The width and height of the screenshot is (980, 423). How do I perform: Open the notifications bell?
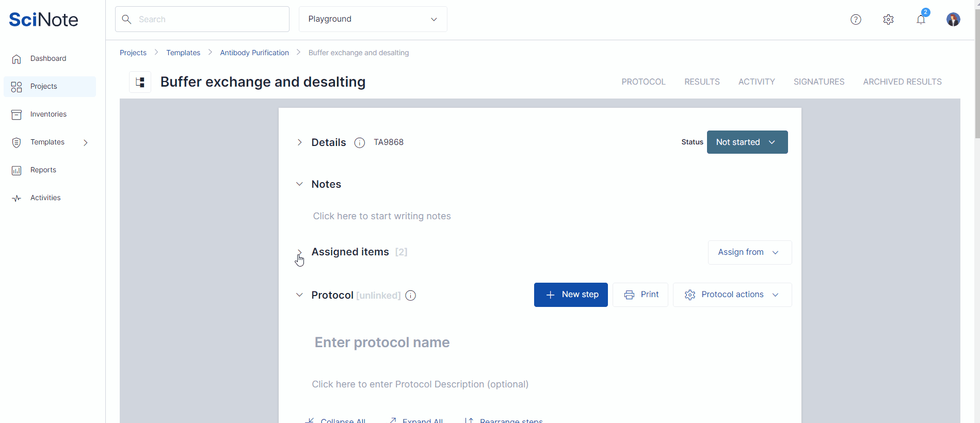pos(921,20)
